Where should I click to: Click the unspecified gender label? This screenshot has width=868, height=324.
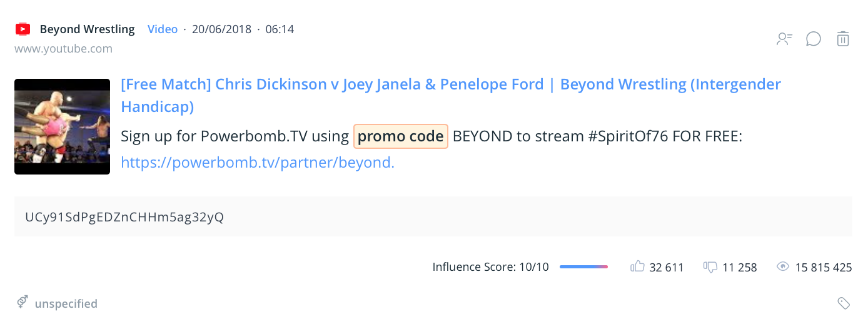pyautogui.click(x=66, y=304)
